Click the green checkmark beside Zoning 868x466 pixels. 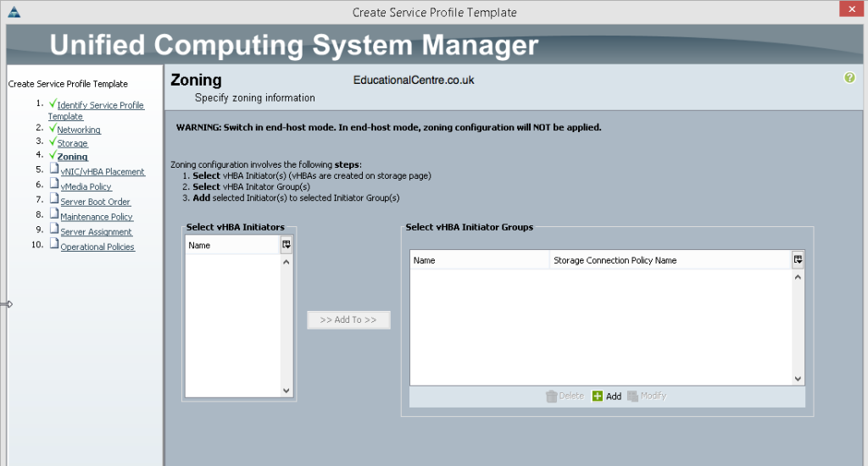pyautogui.click(x=53, y=155)
